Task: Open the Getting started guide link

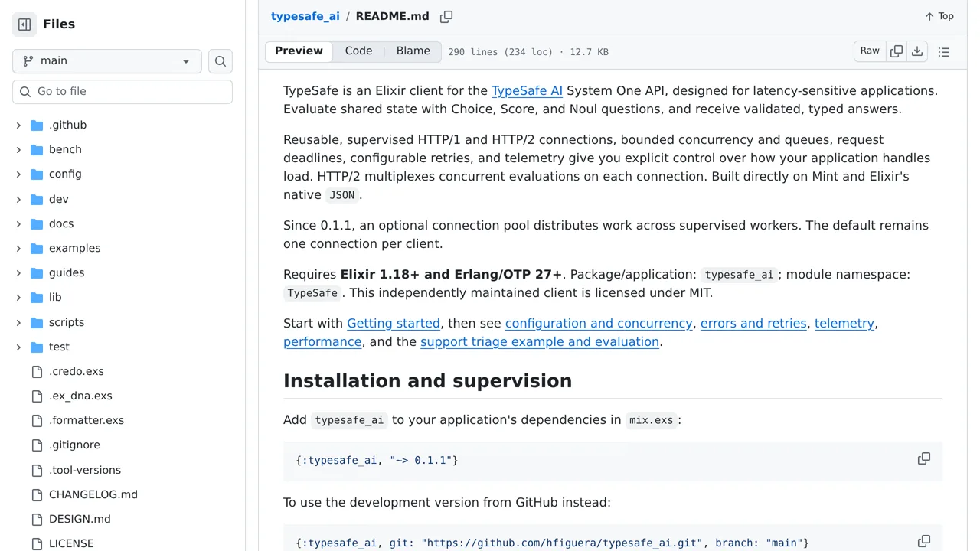Action: (x=394, y=323)
